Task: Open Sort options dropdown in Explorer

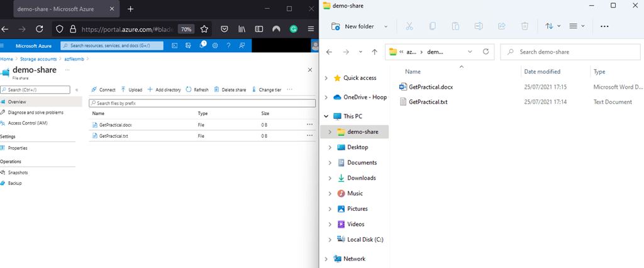Action: (553, 26)
